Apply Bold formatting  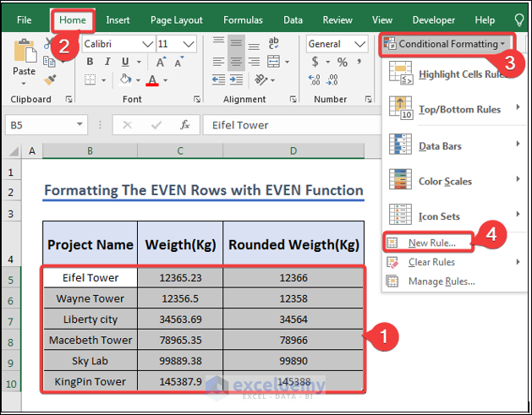(x=90, y=62)
